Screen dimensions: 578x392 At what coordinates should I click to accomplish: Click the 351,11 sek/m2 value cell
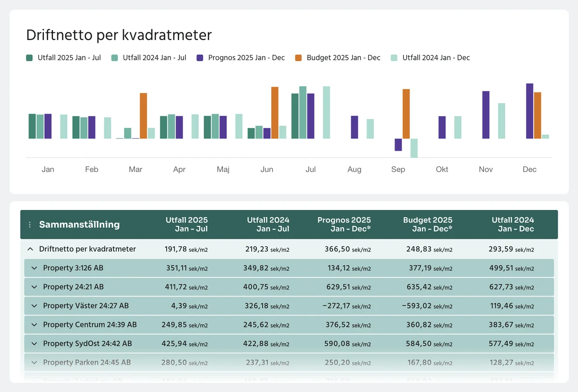click(x=187, y=268)
